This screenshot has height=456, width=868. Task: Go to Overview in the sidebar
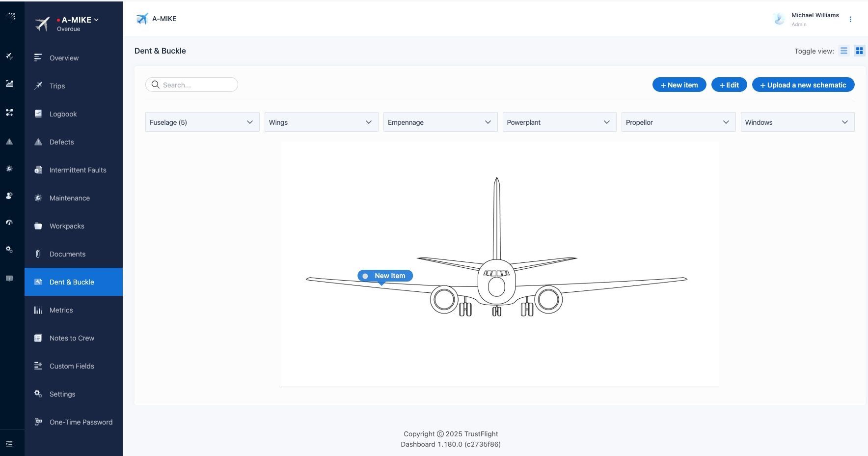click(x=74, y=58)
